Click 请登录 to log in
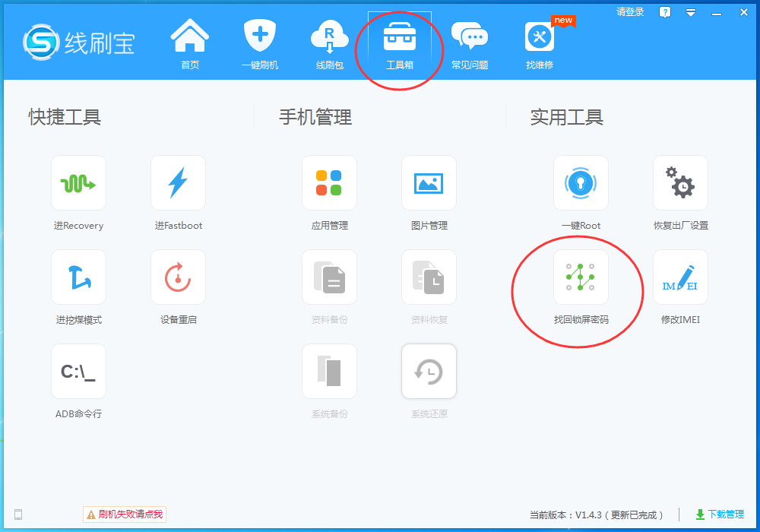 (630, 12)
